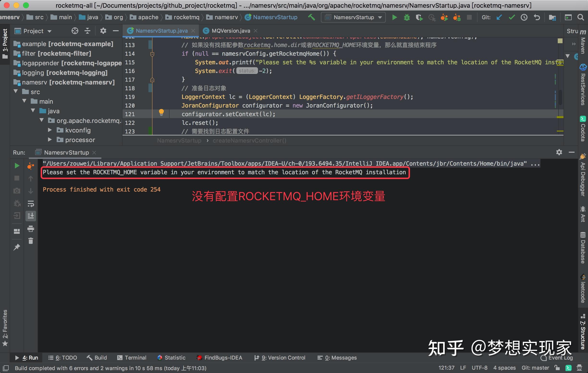Commit changes with the Git checkmark
588x373 pixels.
pos(512,17)
